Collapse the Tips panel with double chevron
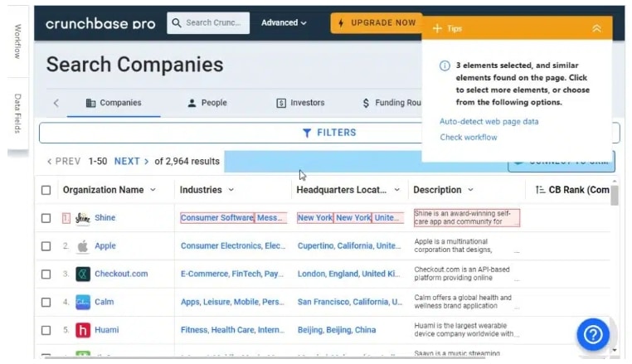The image size is (632, 364). pyautogui.click(x=596, y=28)
